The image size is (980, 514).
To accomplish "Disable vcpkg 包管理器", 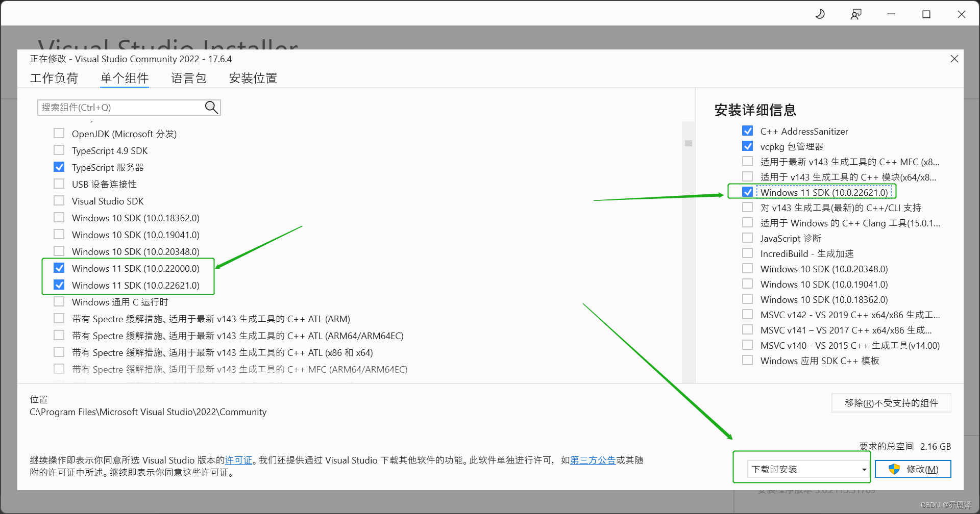I will 747,146.
